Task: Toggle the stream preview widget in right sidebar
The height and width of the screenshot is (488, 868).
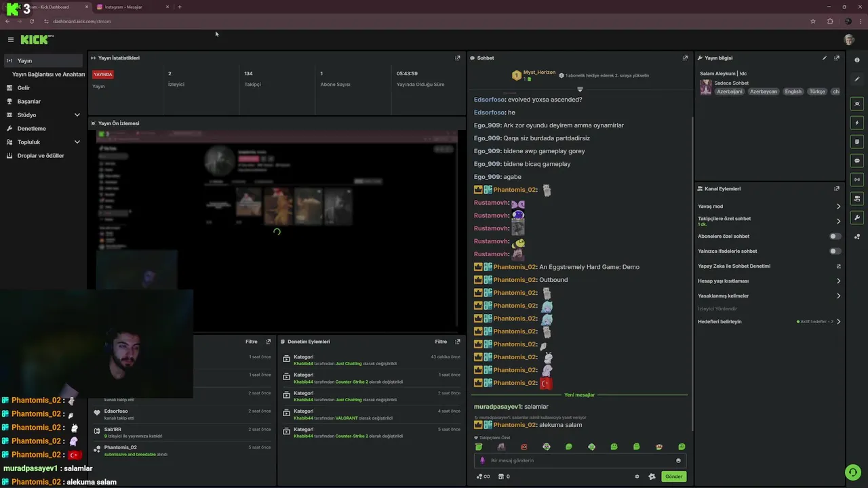Action: tap(857, 104)
